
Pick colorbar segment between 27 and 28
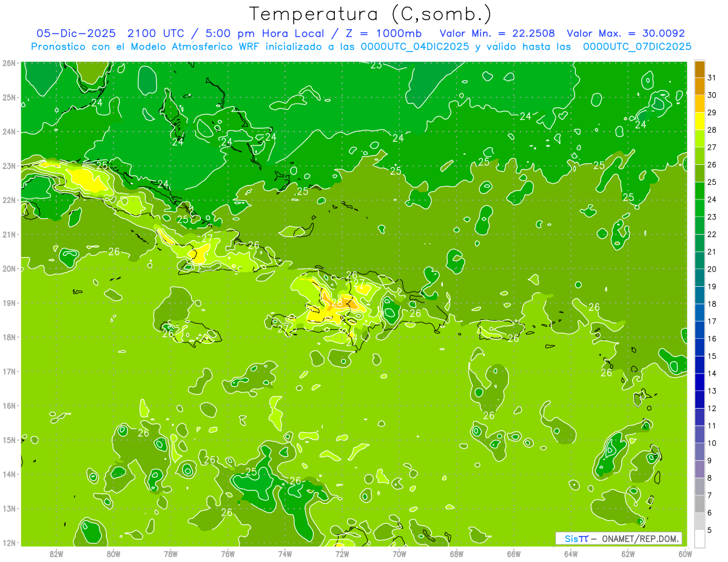click(699, 138)
